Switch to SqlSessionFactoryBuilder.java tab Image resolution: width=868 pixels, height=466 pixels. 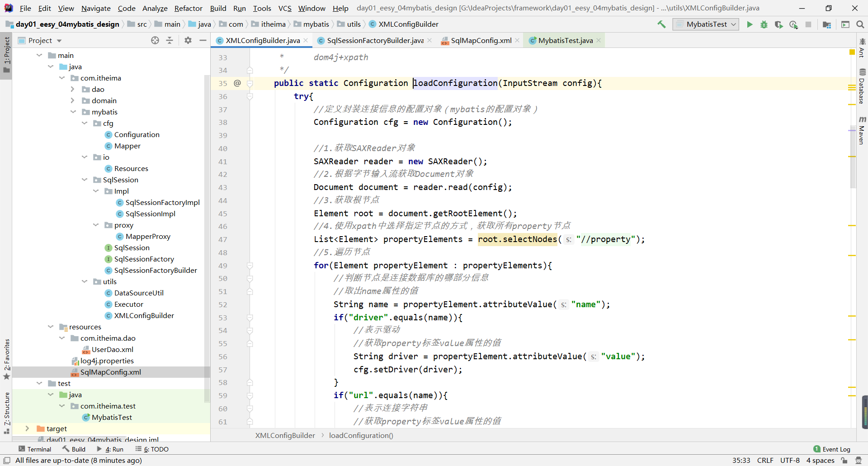tap(375, 40)
